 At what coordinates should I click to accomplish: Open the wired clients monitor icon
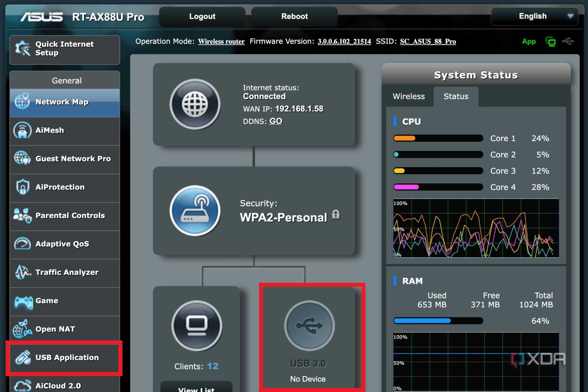point(196,325)
